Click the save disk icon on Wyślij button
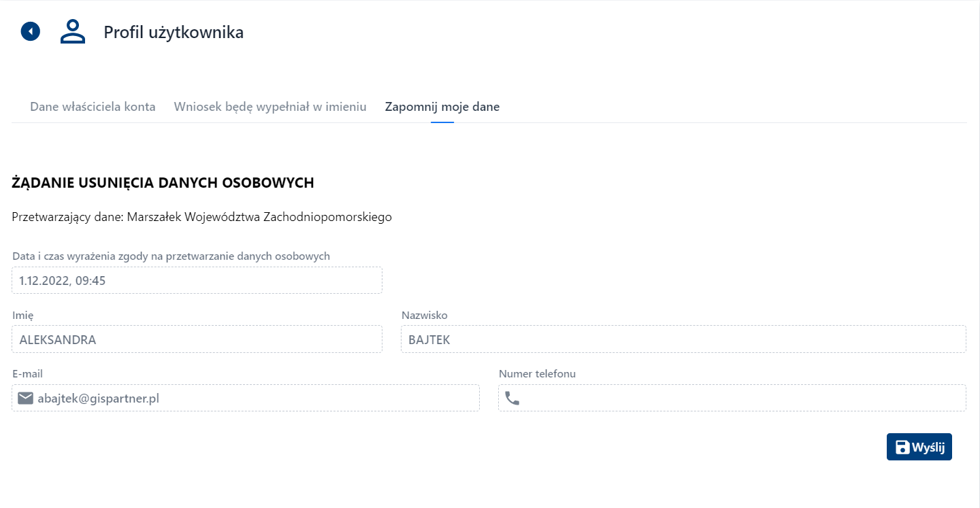The image size is (980, 508). point(903,446)
